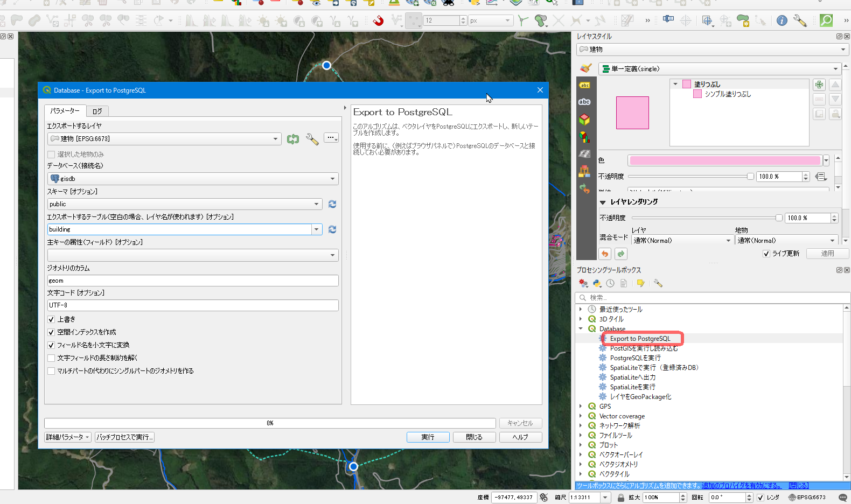Toggle create spatial index checkbox
The width and height of the screenshot is (851, 504).
(51, 332)
